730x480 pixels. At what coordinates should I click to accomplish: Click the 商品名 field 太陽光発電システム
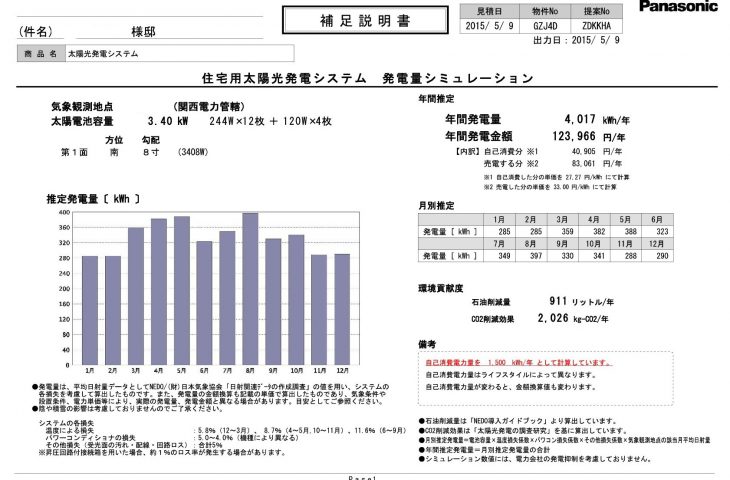179,54
